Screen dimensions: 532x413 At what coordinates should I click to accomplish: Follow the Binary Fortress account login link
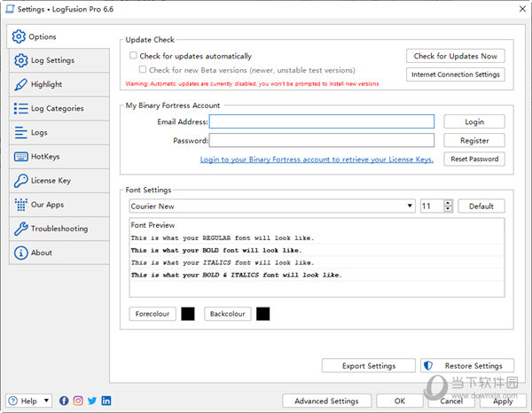[317, 160]
